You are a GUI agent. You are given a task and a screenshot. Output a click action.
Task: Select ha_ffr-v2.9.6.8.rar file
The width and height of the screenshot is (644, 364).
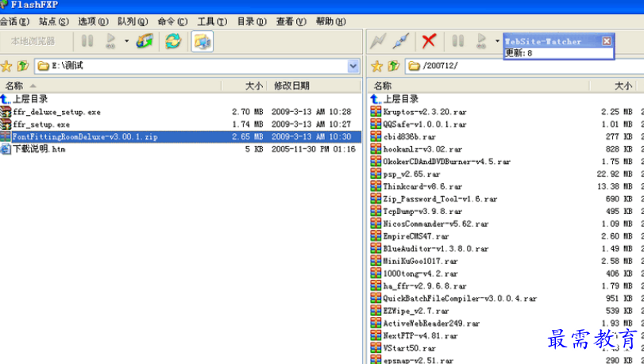pos(425,285)
